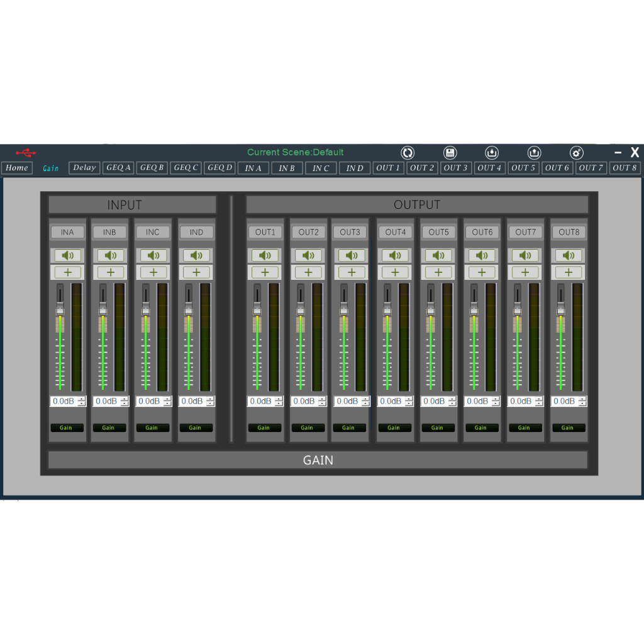644x644 pixels.
Task: Click the save floppy disk icon
Action: click(450, 153)
